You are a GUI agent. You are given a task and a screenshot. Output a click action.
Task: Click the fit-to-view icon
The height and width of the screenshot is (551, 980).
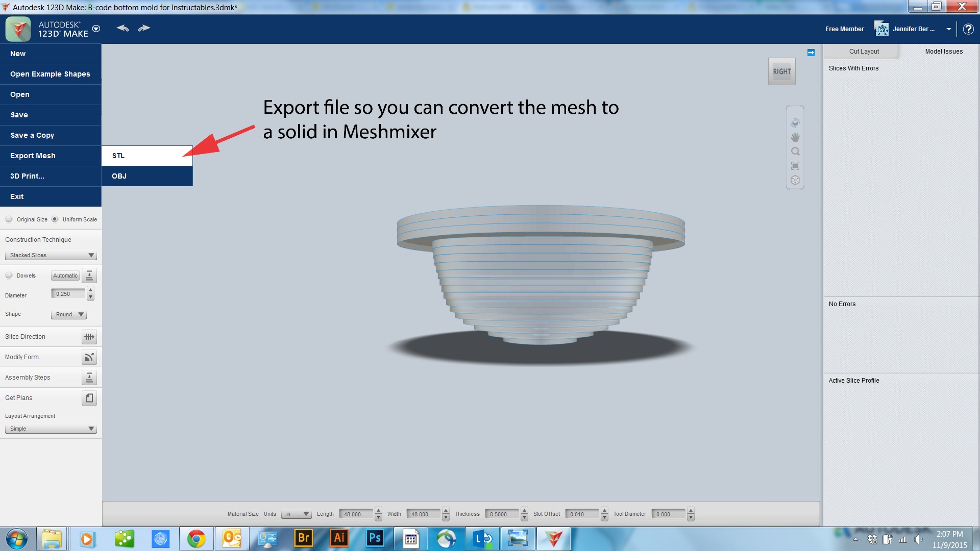click(x=795, y=166)
